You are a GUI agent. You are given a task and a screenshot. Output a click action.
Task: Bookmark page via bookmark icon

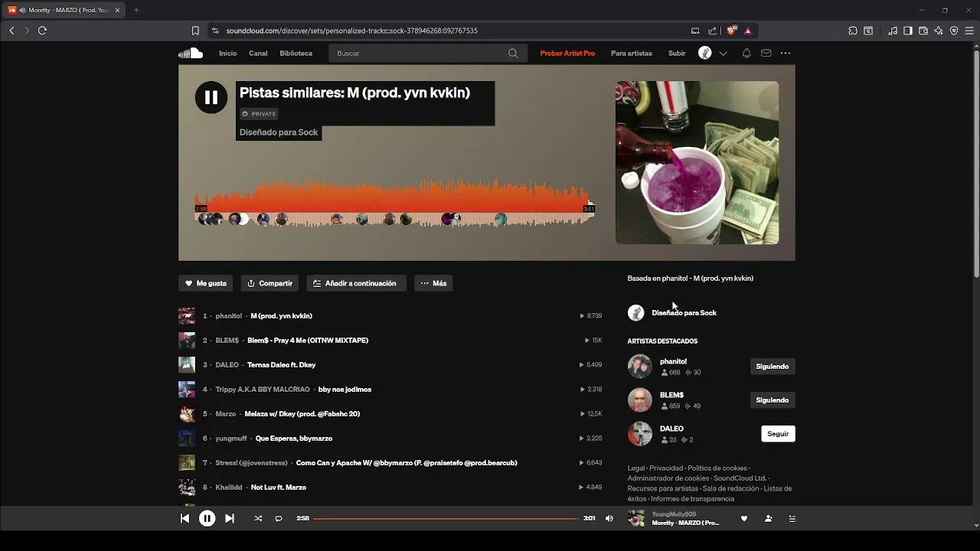(x=195, y=31)
